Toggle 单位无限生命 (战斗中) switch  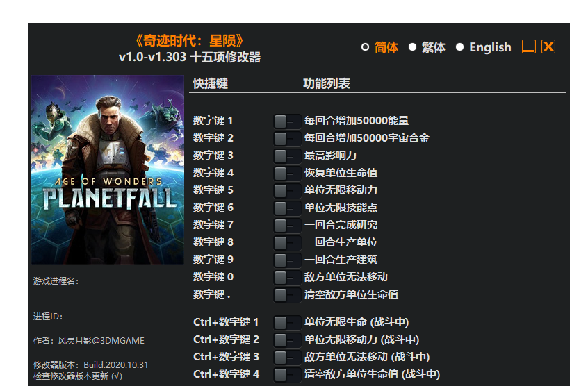pyautogui.click(x=287, y=322)
